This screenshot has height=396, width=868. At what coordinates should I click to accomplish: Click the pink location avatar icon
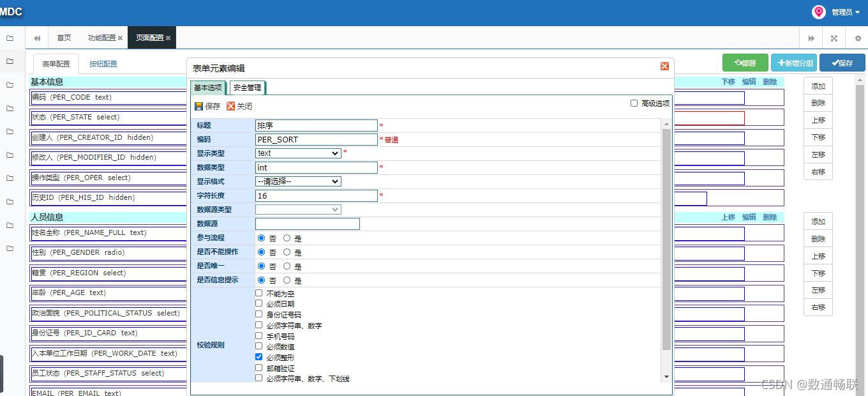(818, 12)
